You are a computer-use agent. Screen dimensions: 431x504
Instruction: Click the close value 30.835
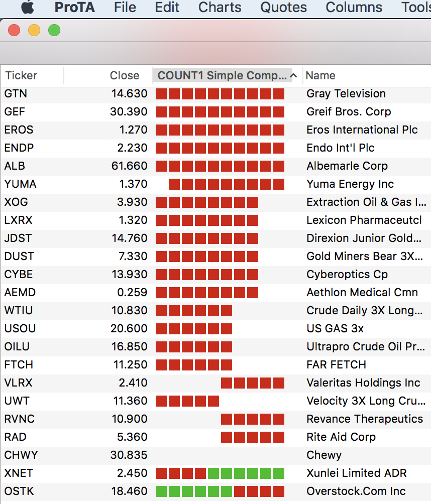pos(129,455)
